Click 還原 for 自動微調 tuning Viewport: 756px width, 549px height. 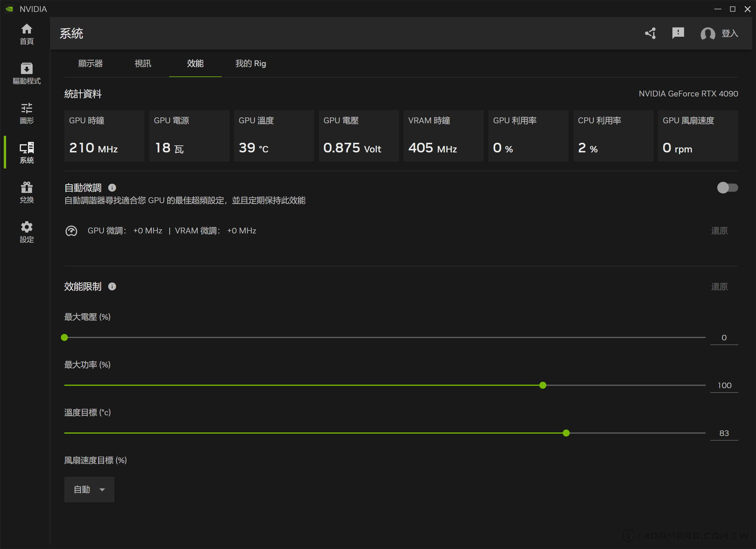coord(719,231)
